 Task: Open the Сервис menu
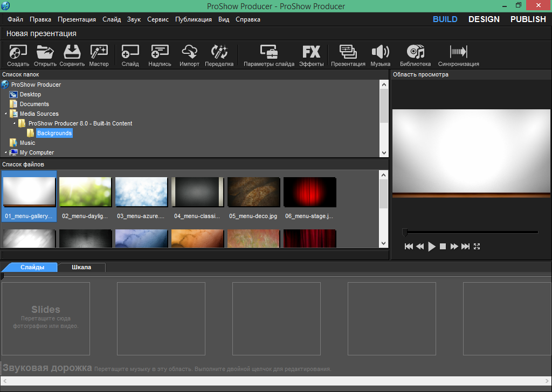(x=158, y=19)
